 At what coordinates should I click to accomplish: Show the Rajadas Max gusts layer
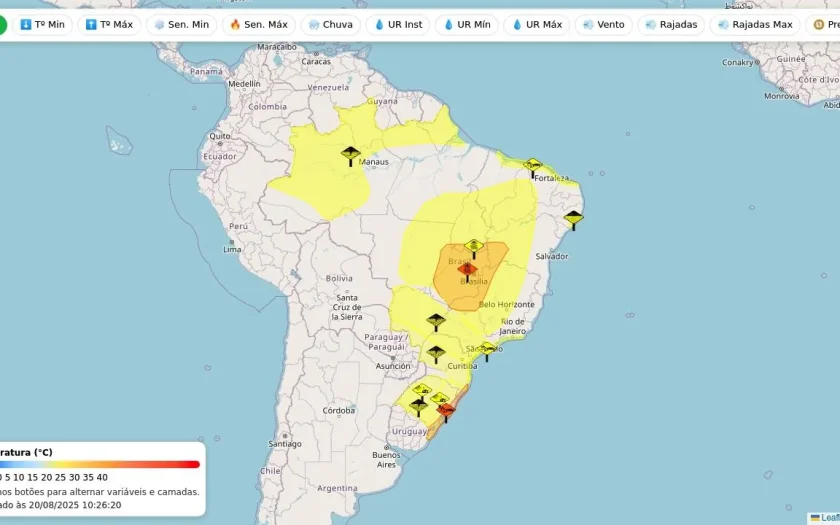pos(755,25)
